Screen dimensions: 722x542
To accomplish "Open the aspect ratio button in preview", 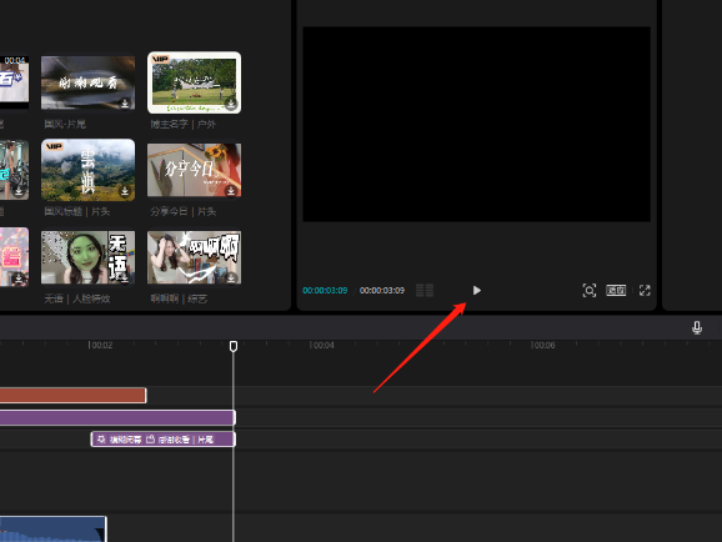I will click(x=616, y=291).
